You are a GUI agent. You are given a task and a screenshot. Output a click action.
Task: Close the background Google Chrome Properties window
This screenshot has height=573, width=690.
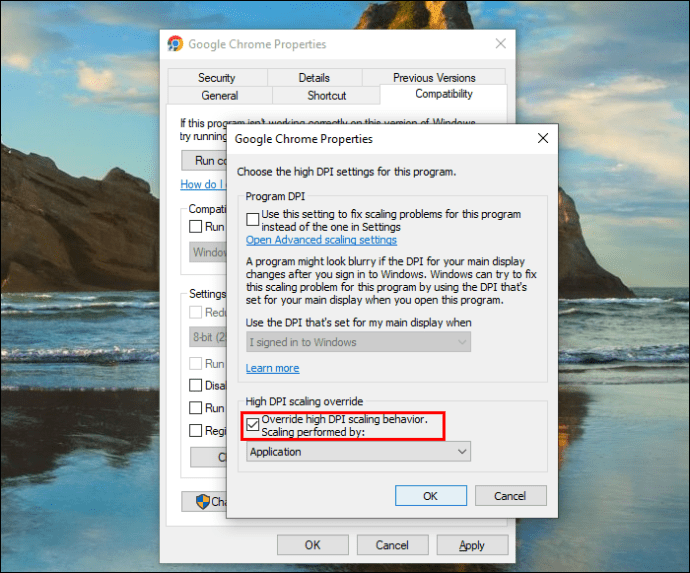pos(500,43)
